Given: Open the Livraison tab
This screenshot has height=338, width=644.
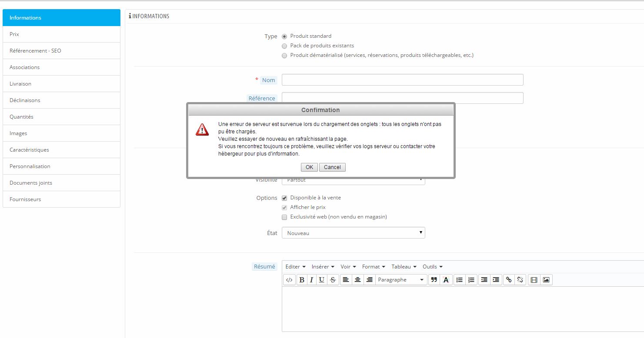Looking at the screenshot, I should [61, 84].
